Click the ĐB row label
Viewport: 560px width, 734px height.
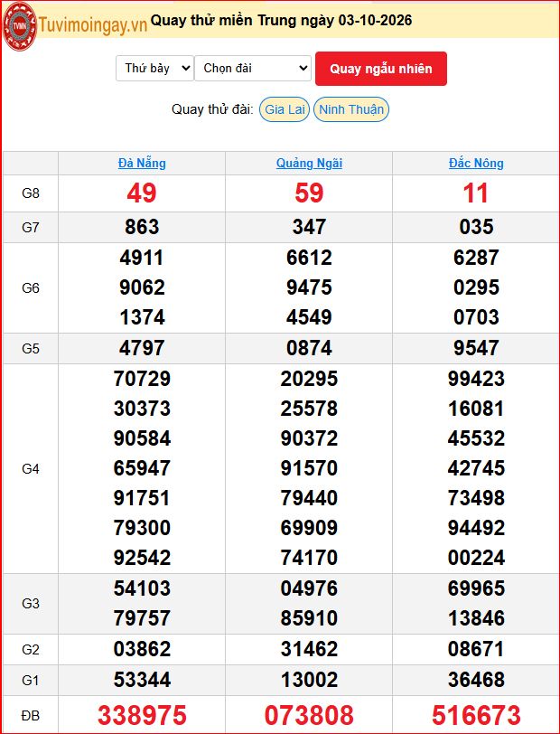(x=31, y=715)
